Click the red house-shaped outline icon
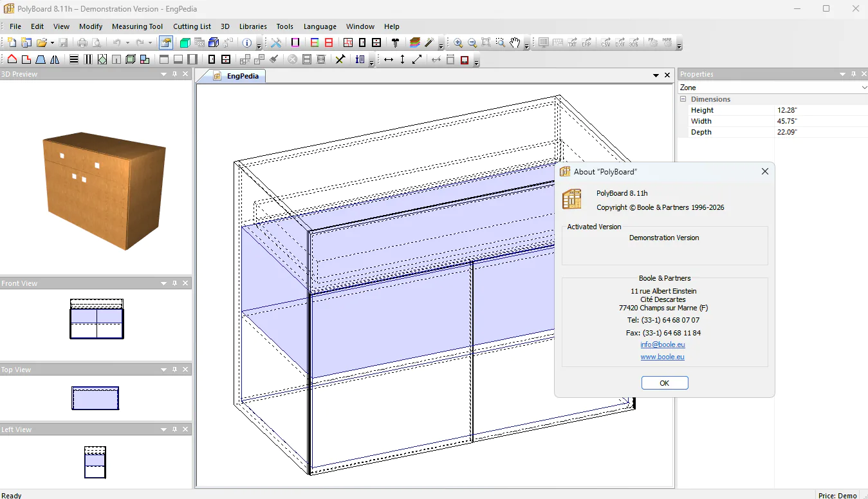This screenshot has height=499, width=868. (12, 60)
